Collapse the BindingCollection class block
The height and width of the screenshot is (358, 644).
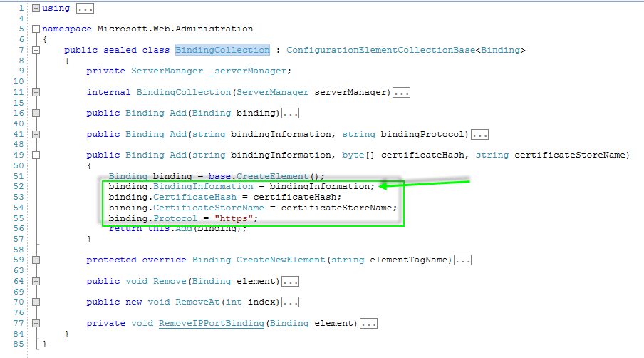click(x=36, y=51)
